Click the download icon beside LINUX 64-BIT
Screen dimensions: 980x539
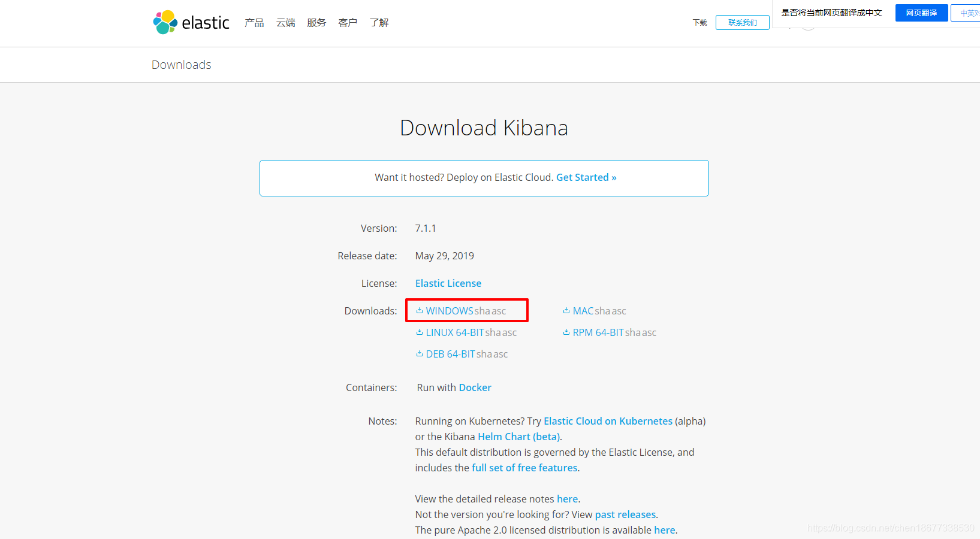(x=420, y=332)
